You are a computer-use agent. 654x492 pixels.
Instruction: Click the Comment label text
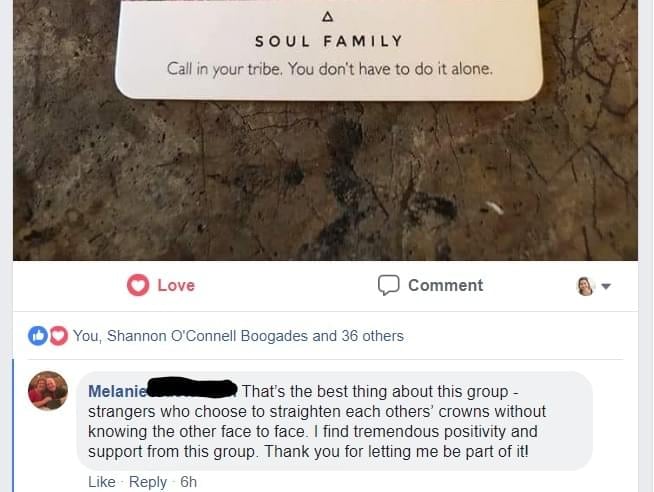point(445,285)
